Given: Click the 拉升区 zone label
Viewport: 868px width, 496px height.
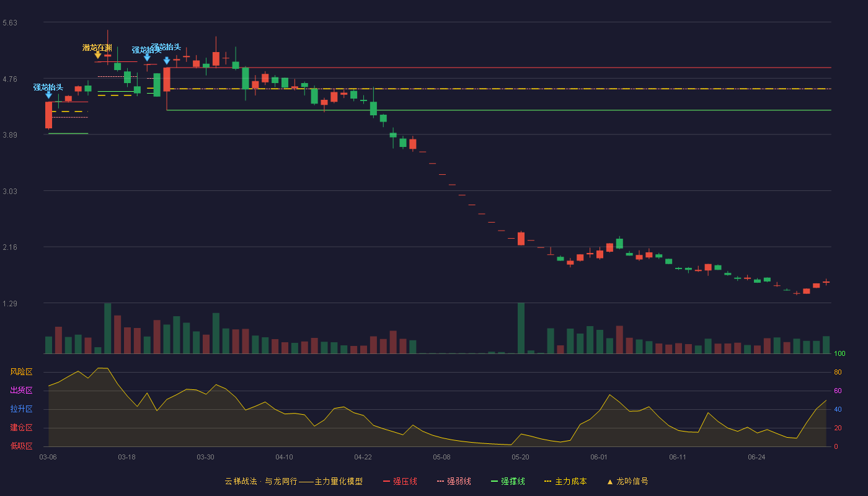Looking at the screenshot, I should tap(21, 409).
